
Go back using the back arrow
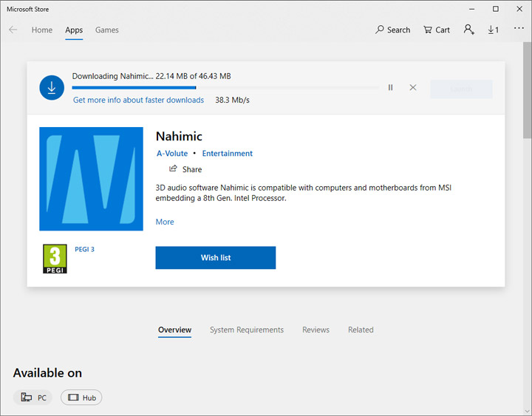(13, 30)
